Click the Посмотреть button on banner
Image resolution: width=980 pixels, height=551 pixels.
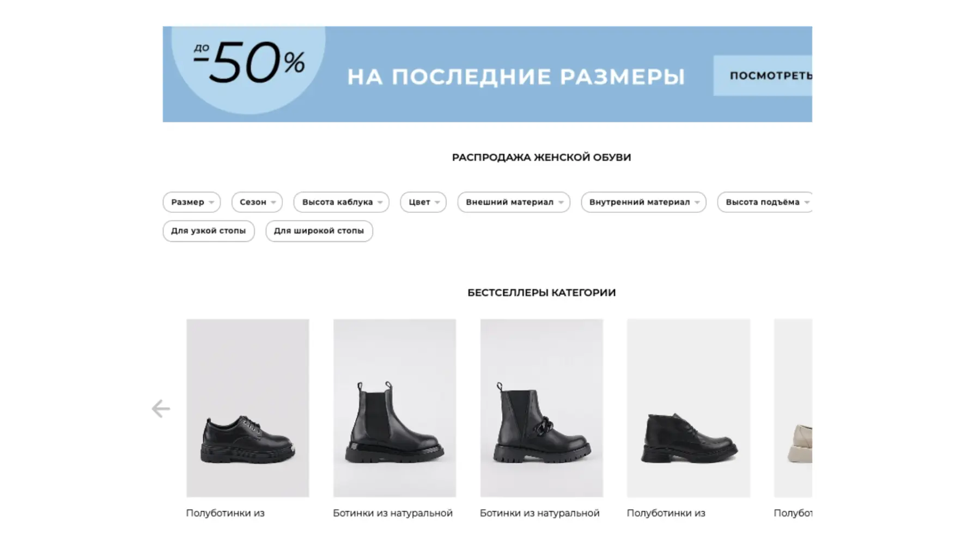click(763, 76)
